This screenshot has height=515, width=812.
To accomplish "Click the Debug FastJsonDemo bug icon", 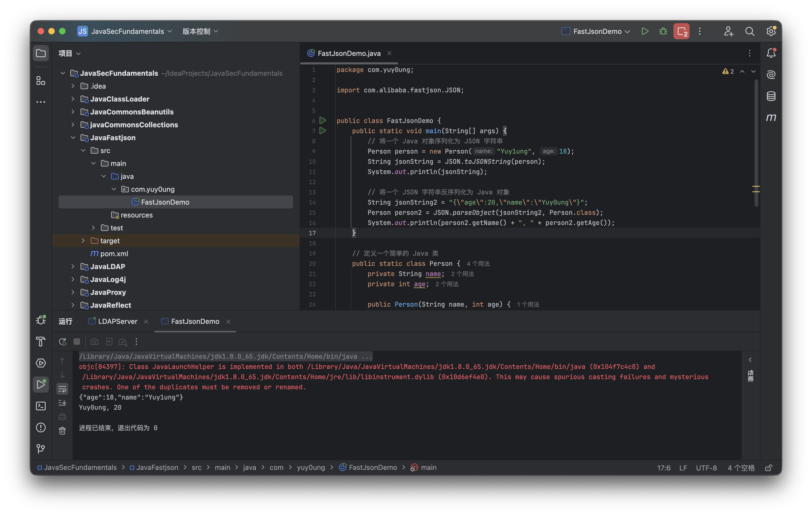I will (x=663, y=31).
